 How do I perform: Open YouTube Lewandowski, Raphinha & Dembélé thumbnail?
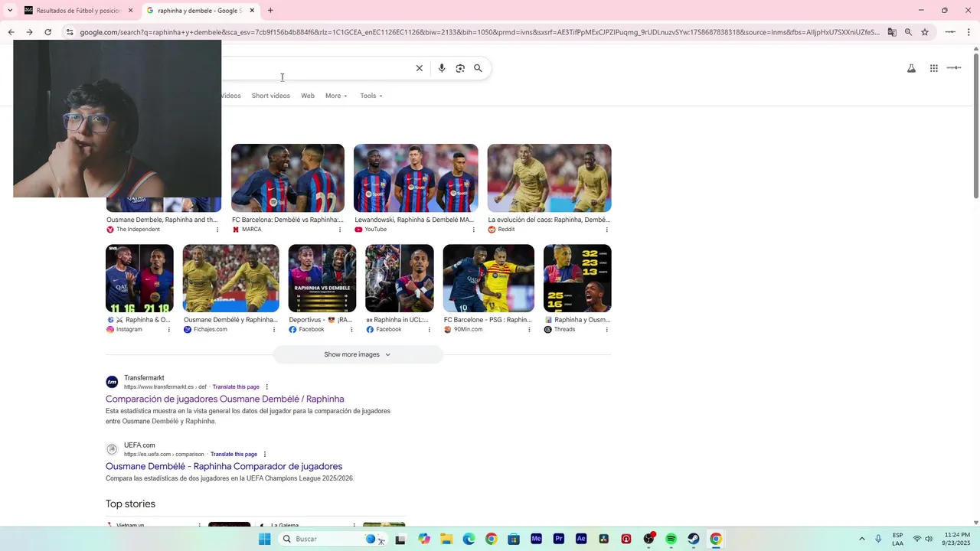tap(416, 178)
